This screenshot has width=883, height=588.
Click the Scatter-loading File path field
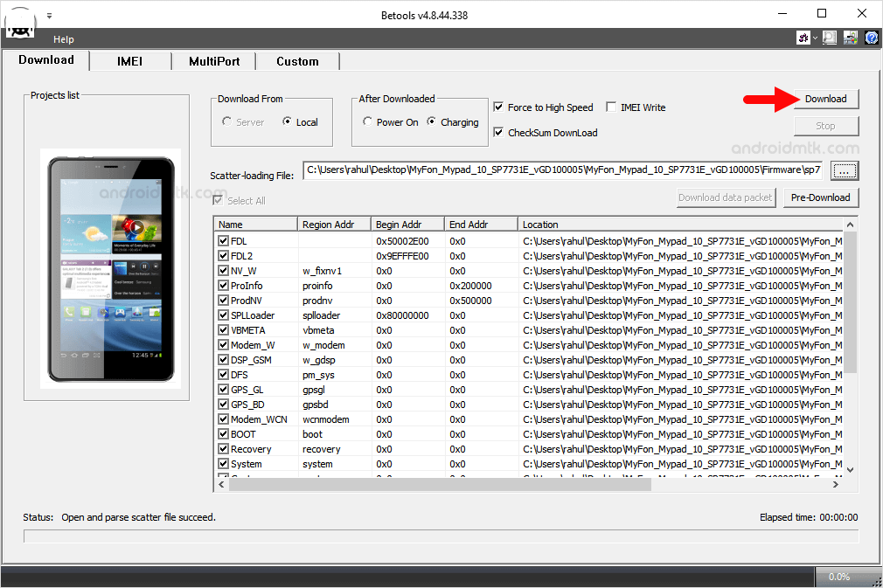pyautogui.click(x=560, y=171)
